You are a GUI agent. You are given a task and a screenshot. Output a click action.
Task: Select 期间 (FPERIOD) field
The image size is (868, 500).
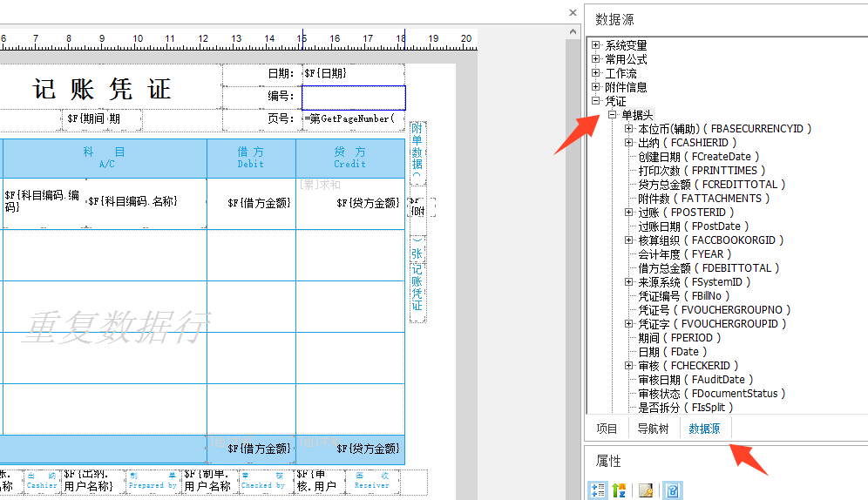[679, 337]
